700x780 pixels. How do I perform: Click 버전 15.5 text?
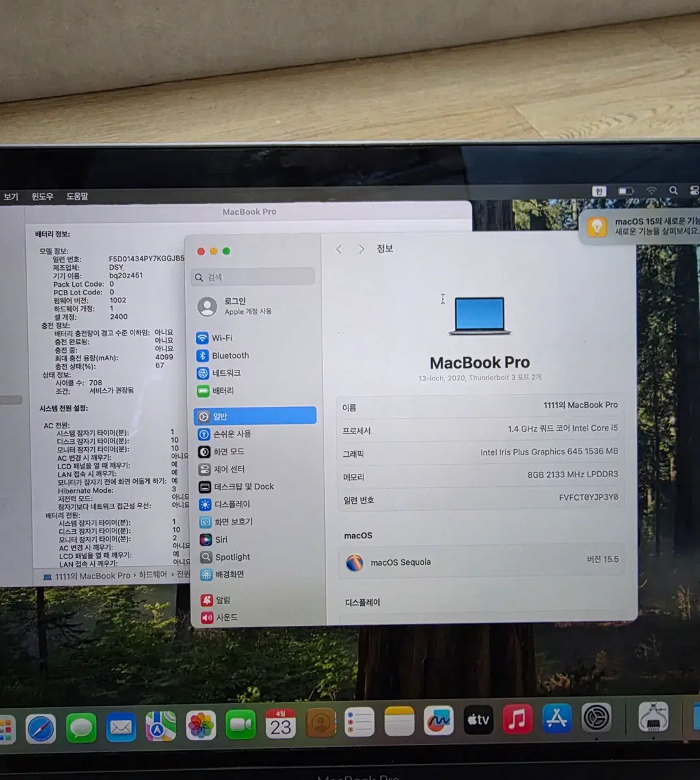pyautogui.click(x=603, y=559)
